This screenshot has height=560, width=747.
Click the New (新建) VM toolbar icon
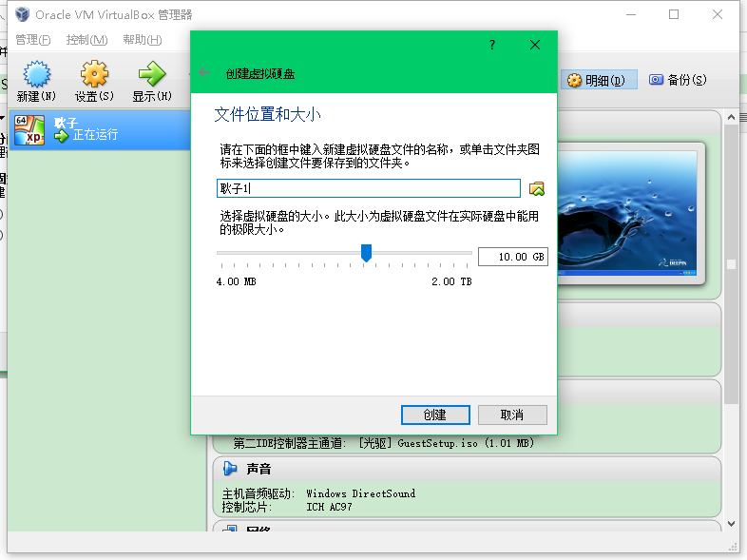click(x=36, y=75)
